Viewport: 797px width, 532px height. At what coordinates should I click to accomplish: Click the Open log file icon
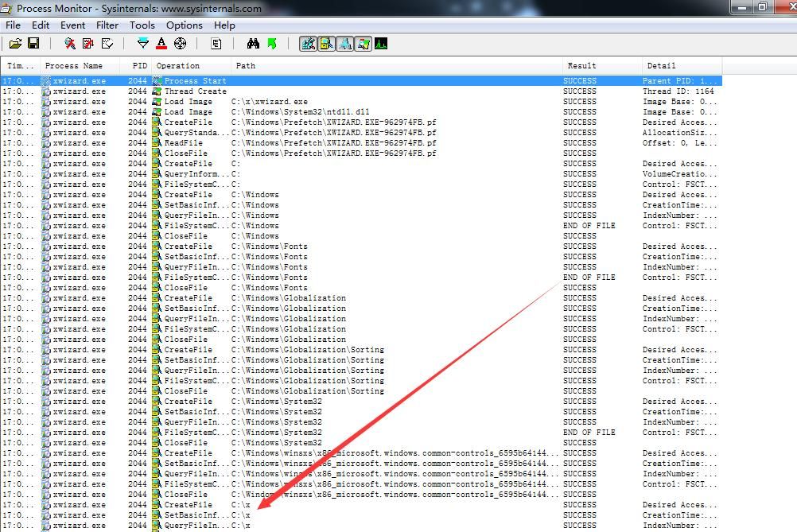click(x=15, y=44)
